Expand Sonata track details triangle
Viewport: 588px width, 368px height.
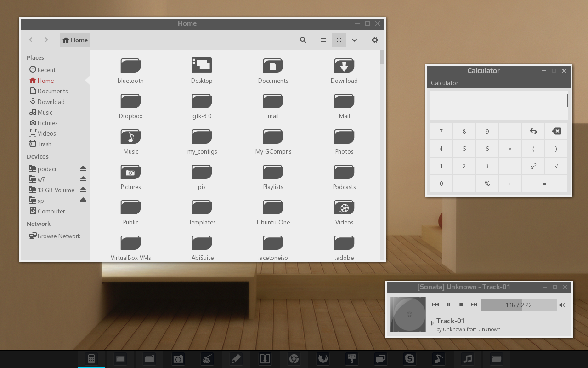[x=432, y=323]
